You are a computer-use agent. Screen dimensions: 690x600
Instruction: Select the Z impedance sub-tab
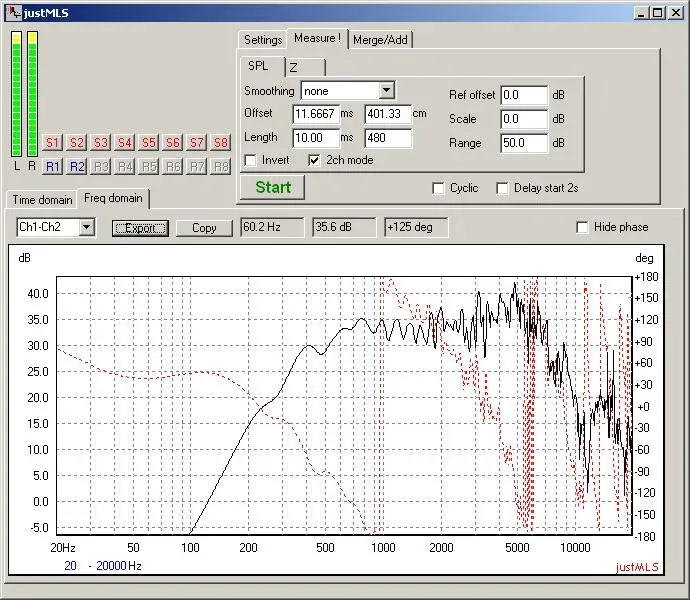305,67
